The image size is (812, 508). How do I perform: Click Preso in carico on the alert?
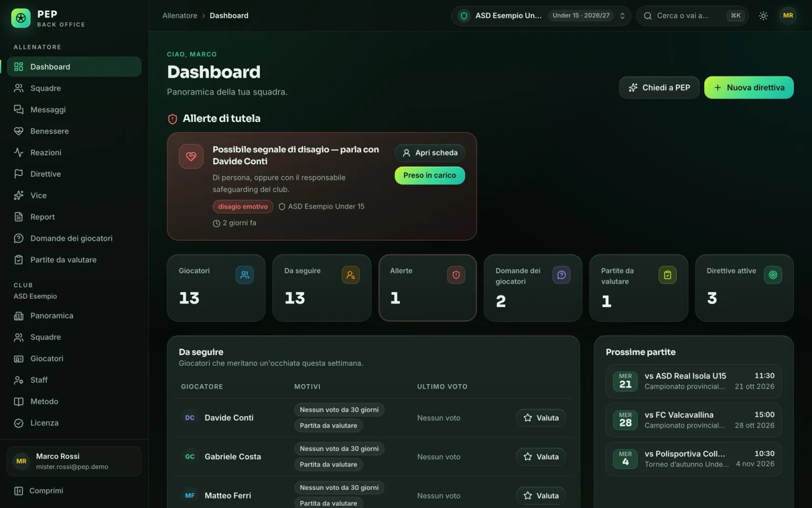[430, 175]
